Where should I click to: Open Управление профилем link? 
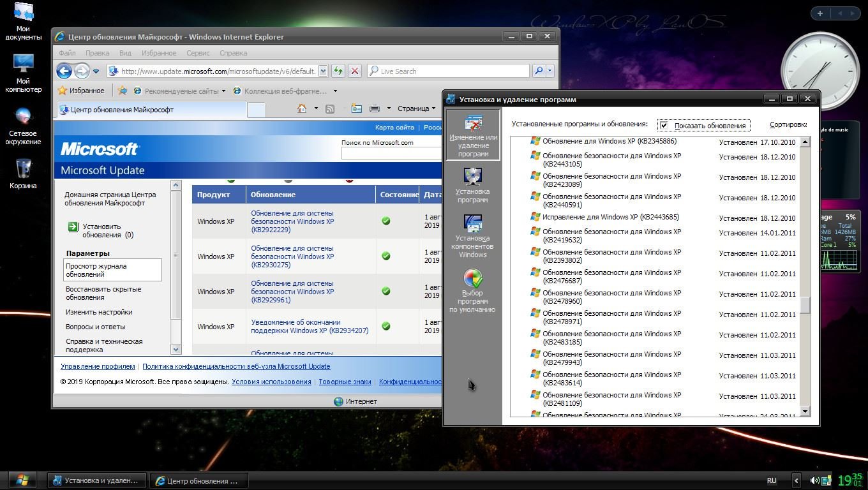click(x=98, y=366)
